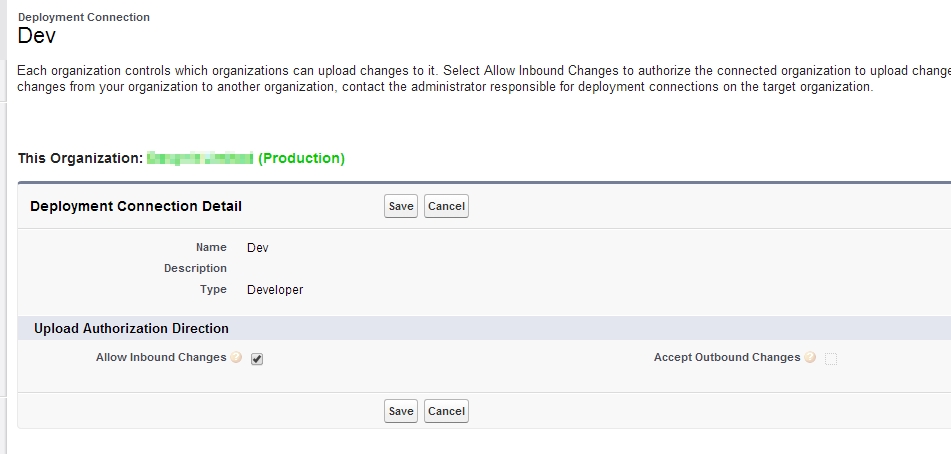Image resolution: width=951 pixels, height=454 pixels.
Task: Click the large Dev page heading
Action: (x=37, y=36)
